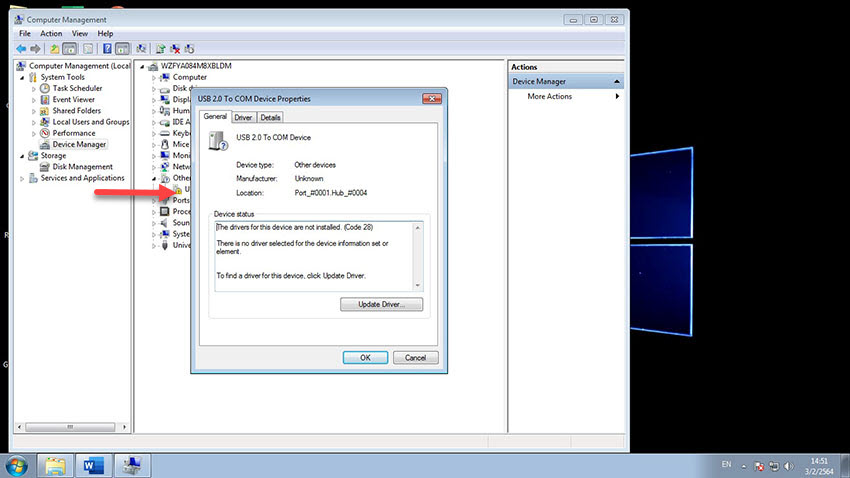
Task: Expand the Event Viewer arrow
Action: coord(34,100)
